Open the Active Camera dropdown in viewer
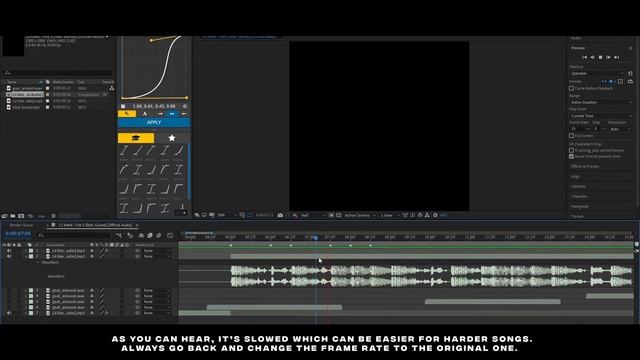The width and height of the screenshot is (640, 360). pyautogui.click(x=360, y=215)
